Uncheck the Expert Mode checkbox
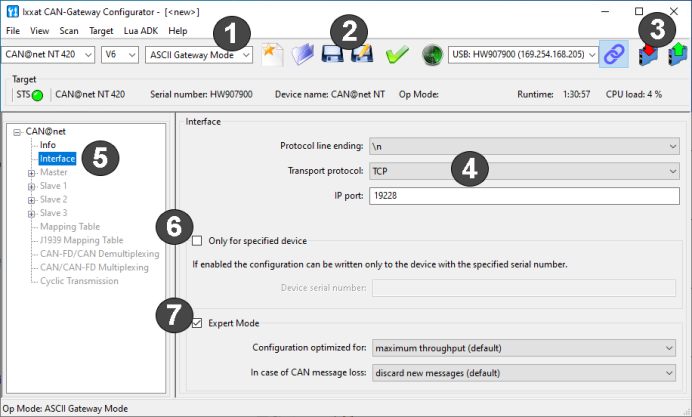The height and width of the screenshot is (417, 692). coord(197,323)
